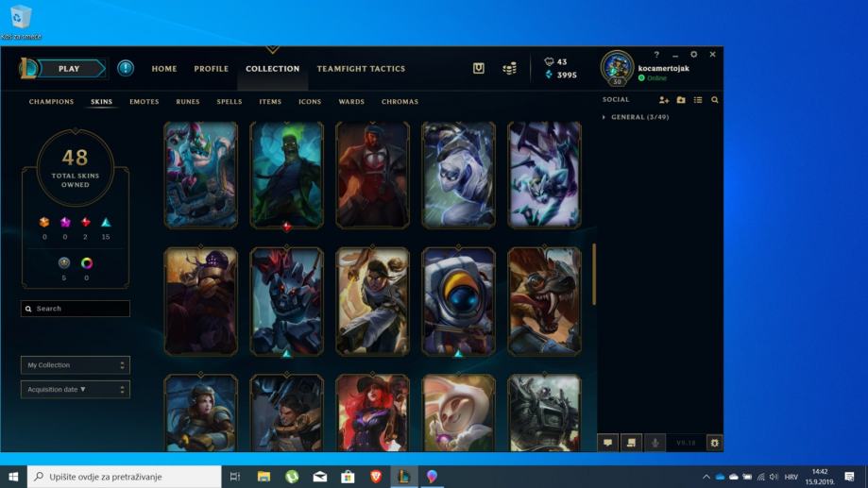Click the PLAY button
The height and width of the screenshot is (488, 868).
coord(69,69)
